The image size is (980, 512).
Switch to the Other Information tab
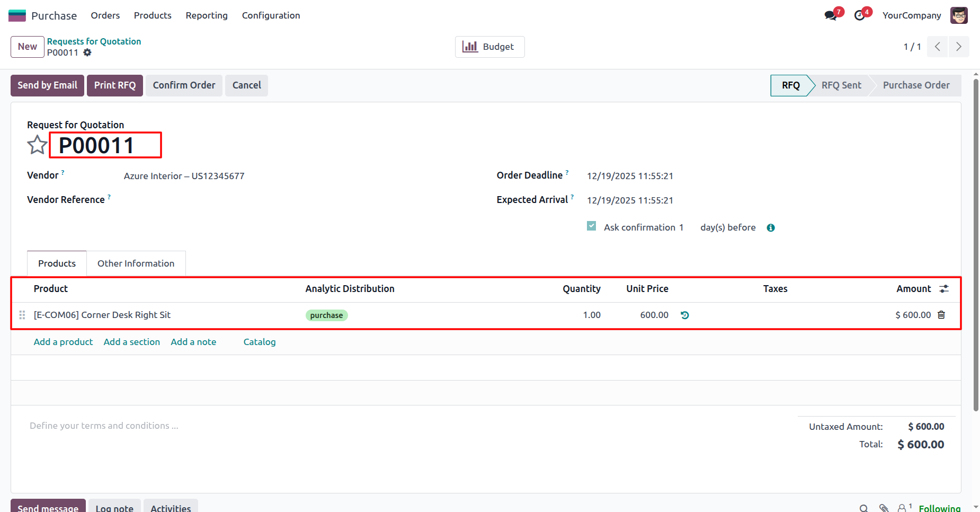pyautogui.click(x=136, y=263)
